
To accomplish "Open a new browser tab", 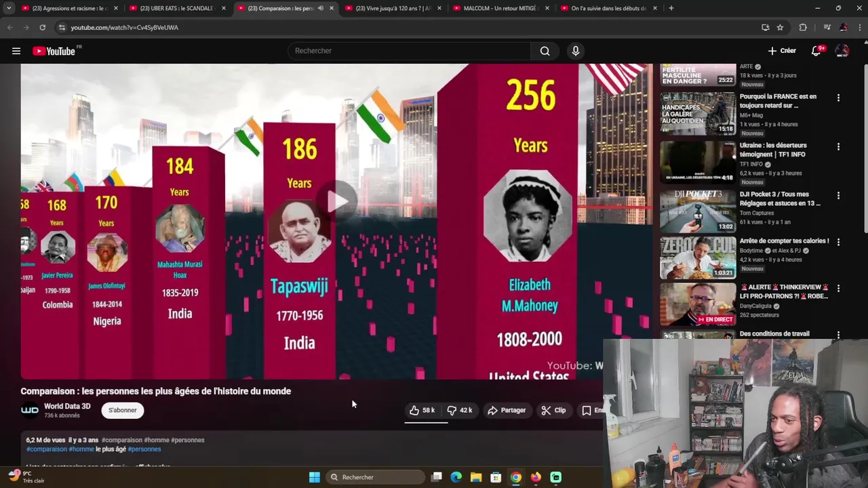I will [671, 8].
